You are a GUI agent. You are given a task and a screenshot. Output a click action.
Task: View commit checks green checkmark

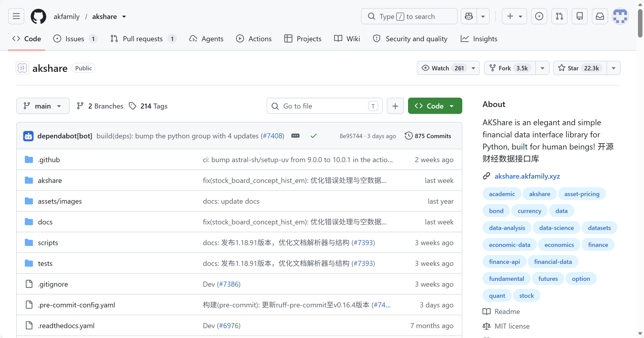(314, 136)
